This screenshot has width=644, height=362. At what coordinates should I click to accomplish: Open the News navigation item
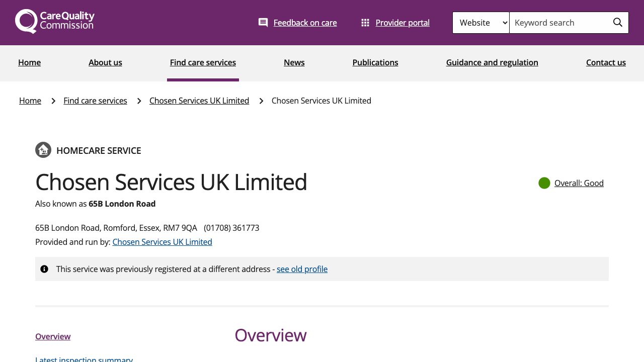[x=294, y=62]
